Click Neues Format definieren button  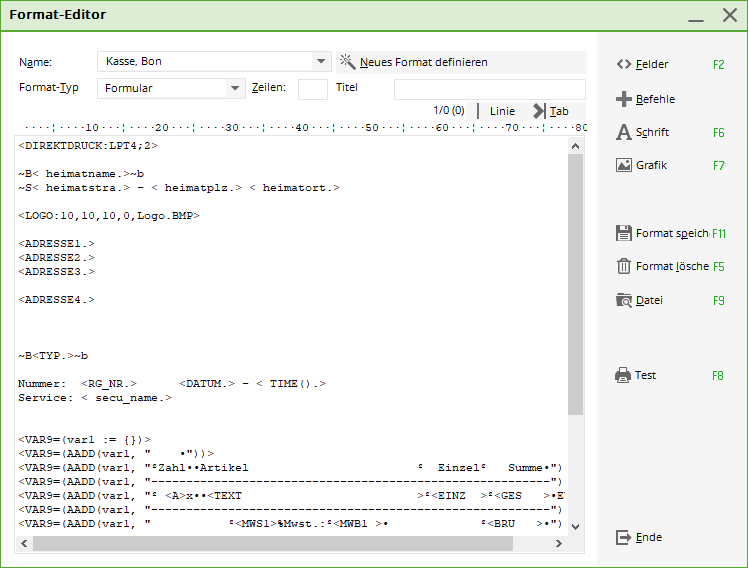coord(423,62)
